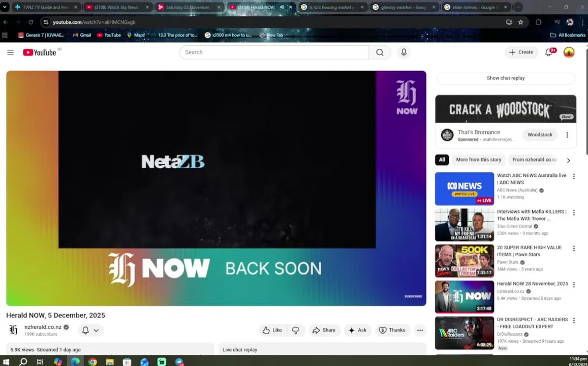Reload the page

(x=31, y=22)
